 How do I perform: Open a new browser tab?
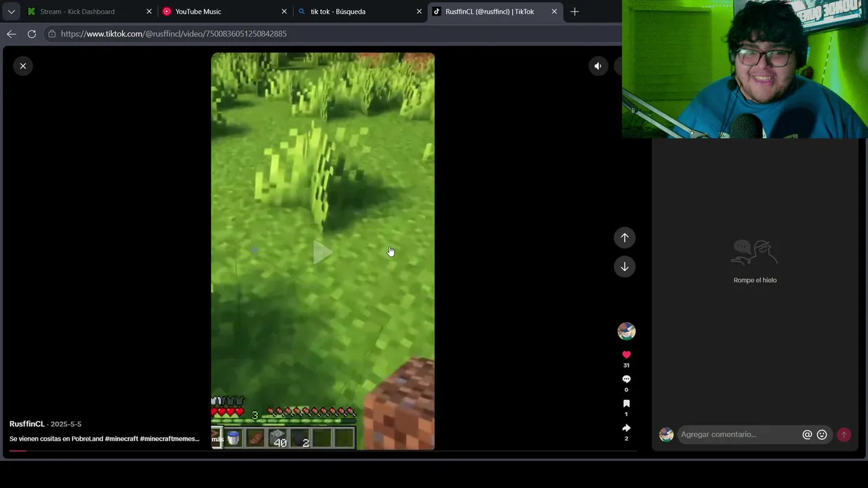click(574, 12)
